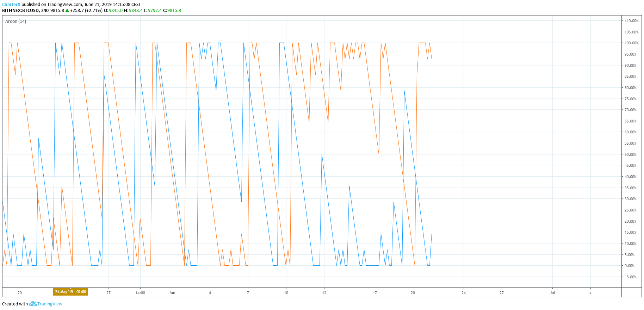The width and height of the screenshot is (644, 310).
Task: Click the BITFINEX:BTCUSD, 240 symbol title
Action: [x=25, y=11]
